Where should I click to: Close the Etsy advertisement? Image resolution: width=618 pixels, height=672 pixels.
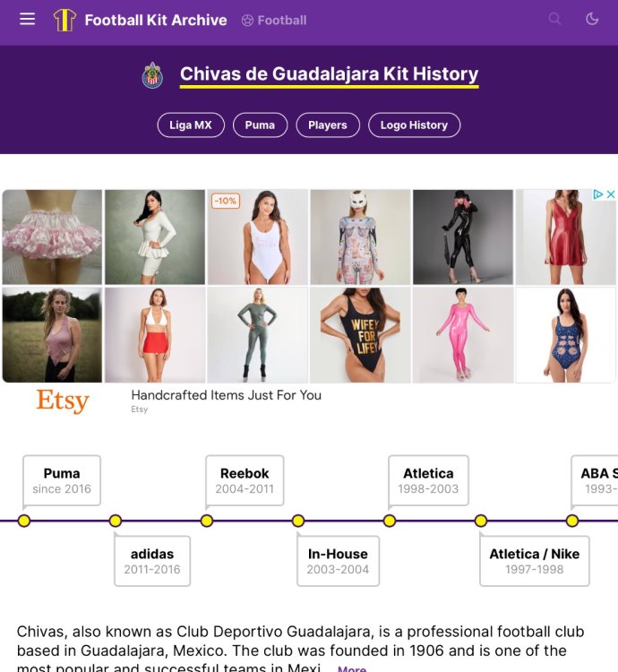[x=611, y=194]
